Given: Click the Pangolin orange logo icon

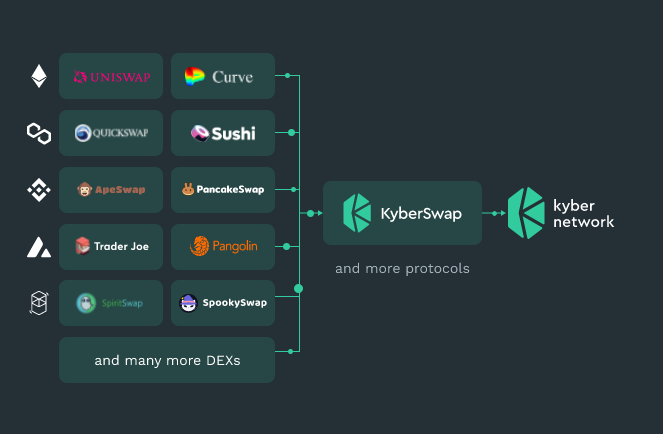Looking at the screenshot, I should [200, 246].
